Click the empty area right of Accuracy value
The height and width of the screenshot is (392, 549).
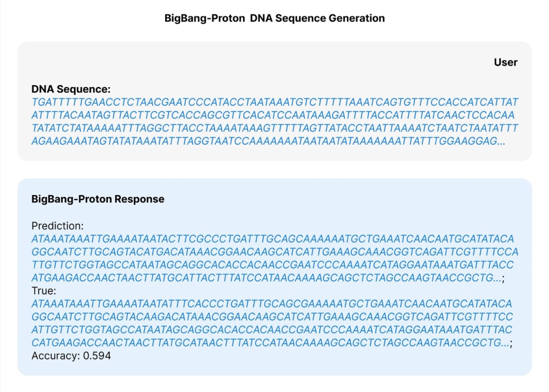click(x=305, y=356)
